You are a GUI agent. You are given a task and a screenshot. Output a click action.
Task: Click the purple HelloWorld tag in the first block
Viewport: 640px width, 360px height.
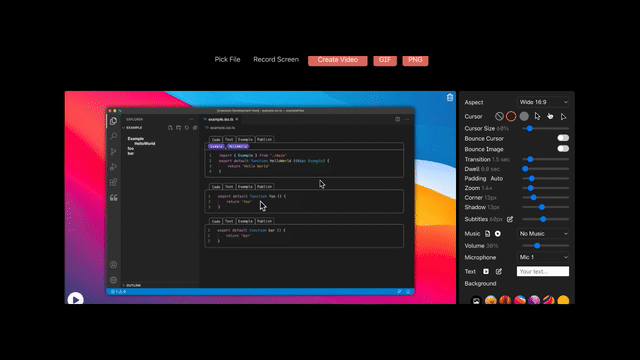pos(238,146)
